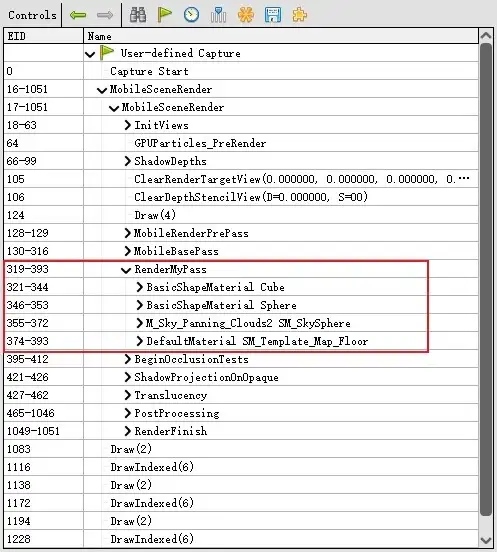Image resolution: width=497 pixels, height=552 pixels.
Task: Expand the PostProcessing node
Action: click(128, 413)
